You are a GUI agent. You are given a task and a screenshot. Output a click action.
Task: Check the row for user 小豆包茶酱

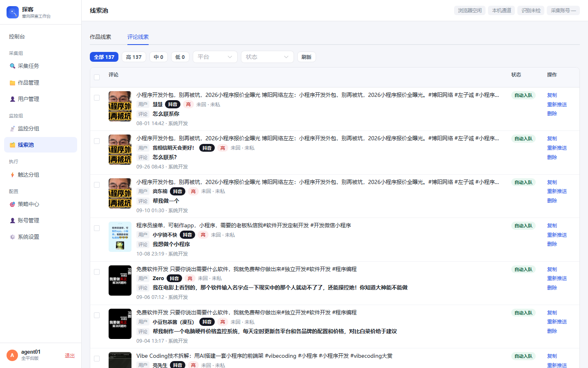pyautogui.click(x=97, y=315)
